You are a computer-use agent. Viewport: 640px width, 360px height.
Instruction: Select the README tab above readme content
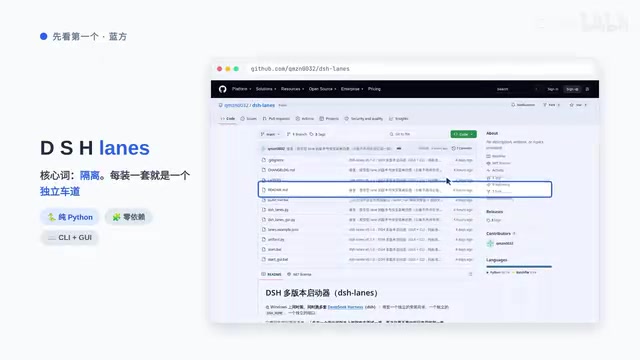click(x=271, y=274)
